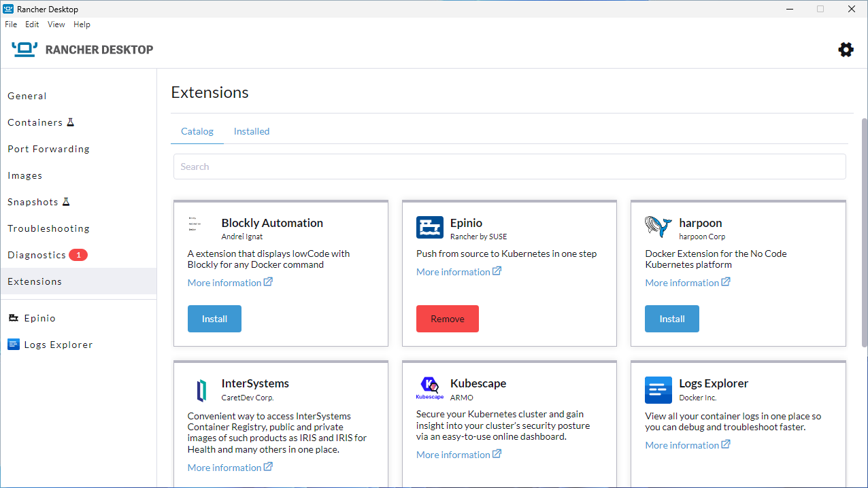Click the extensions Search field
This screenshot has height=488, width=868.
[x=510, y=167]
